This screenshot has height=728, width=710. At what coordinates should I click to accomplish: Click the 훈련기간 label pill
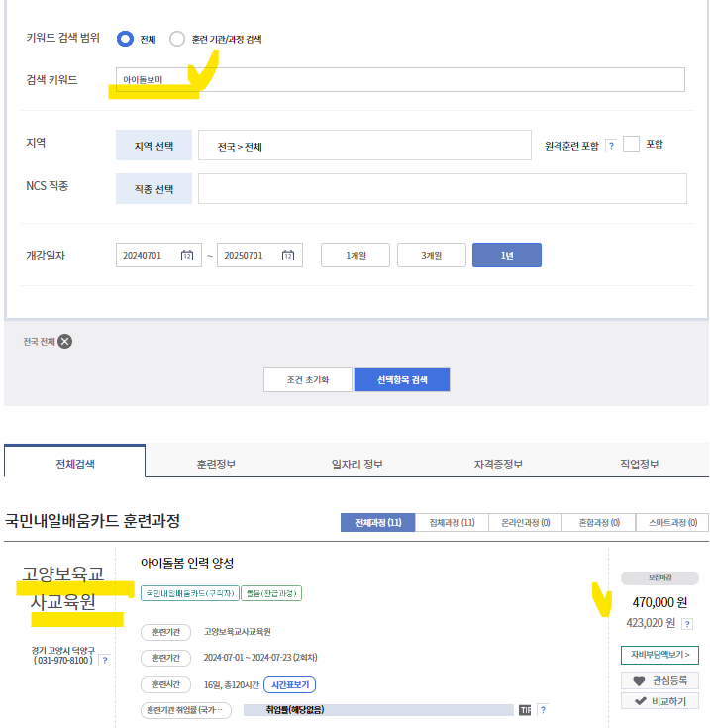(x=166, y=658)
